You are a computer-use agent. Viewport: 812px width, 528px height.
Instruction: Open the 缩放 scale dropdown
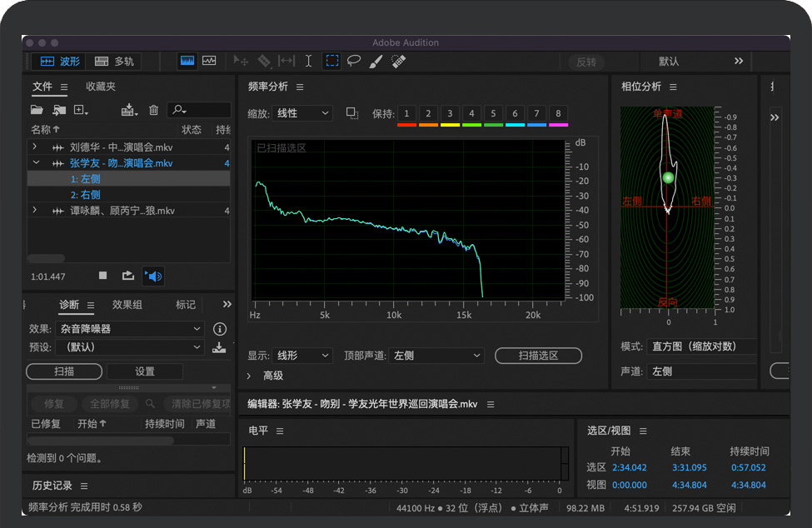[303, 113]
